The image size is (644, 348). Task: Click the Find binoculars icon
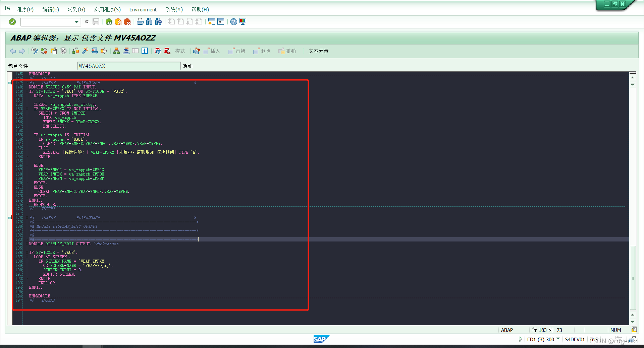tap(149, 22)
